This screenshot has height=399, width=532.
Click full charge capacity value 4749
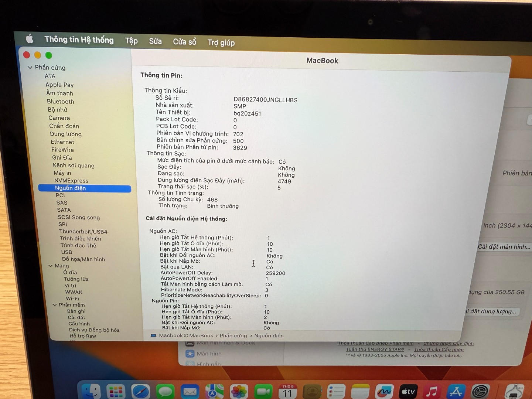(x=284, y=181)
